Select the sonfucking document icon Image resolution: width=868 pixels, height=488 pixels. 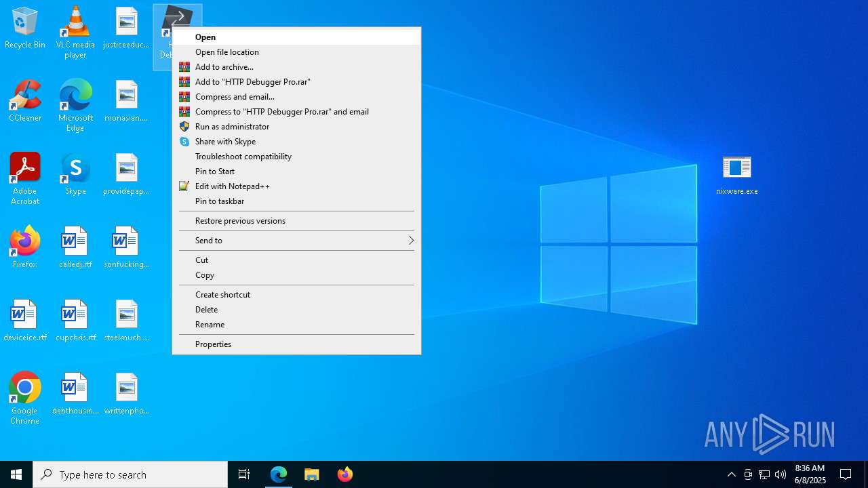click(x=126, y=248)
